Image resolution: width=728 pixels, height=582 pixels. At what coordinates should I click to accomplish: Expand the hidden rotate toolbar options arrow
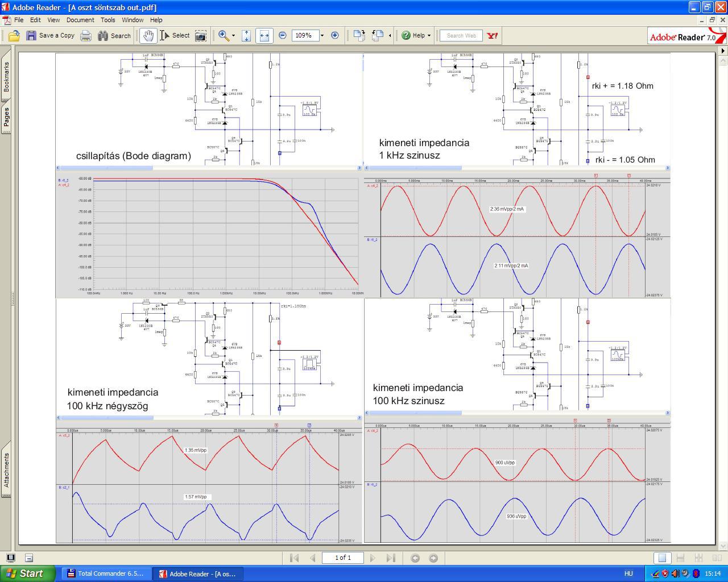390,35
